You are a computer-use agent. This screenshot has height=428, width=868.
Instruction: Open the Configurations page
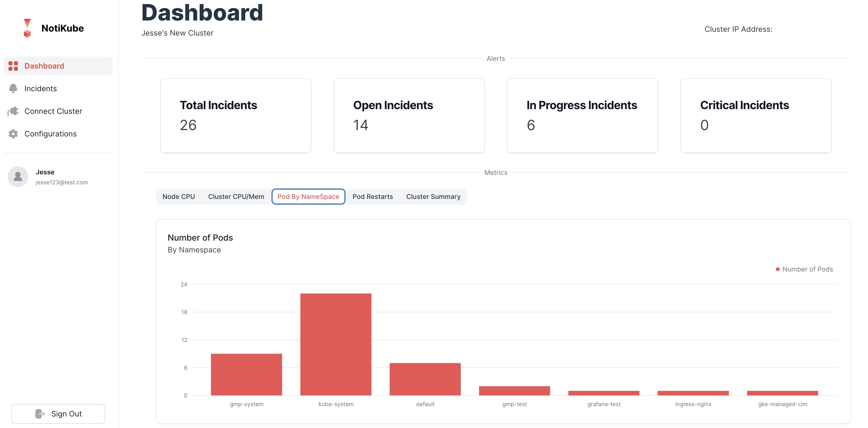click(58, 134)
